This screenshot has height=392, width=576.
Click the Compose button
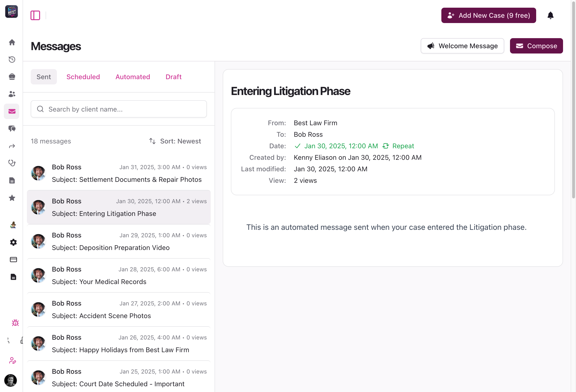[536, 46]
